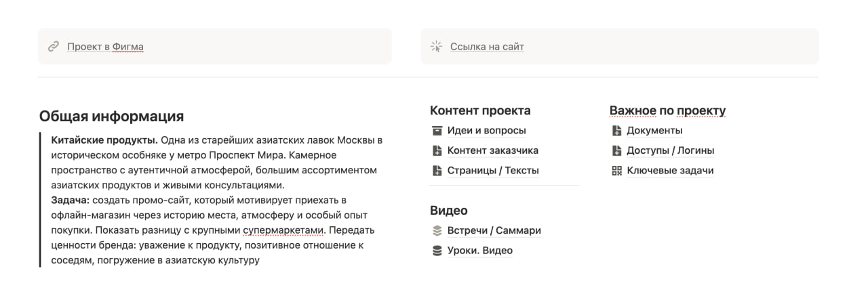868x296 pixels.
Task: Open the Контент заказчика page
Action: click(493, 150)
